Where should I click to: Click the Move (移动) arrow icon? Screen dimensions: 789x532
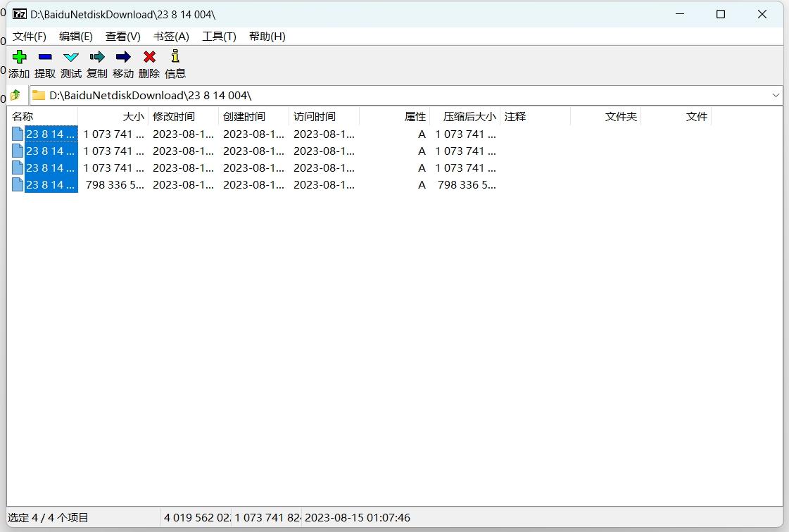[123, 58]
